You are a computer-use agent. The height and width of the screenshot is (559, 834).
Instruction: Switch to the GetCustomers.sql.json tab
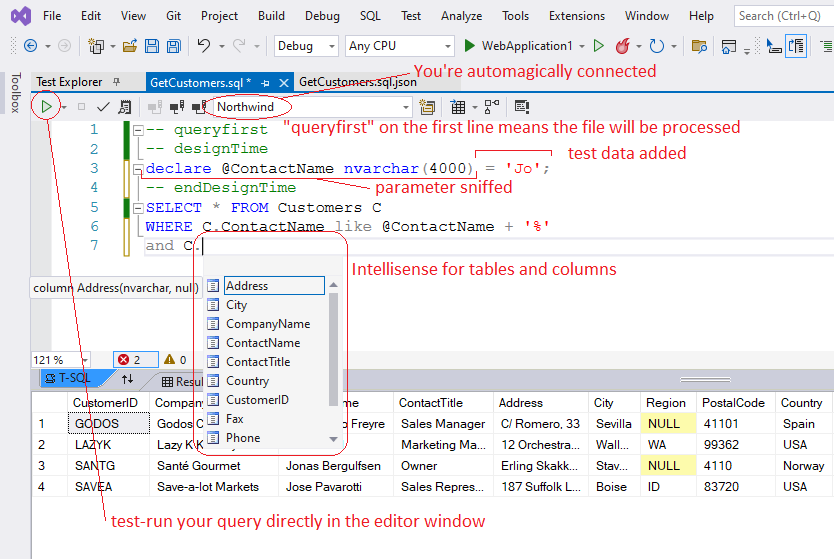pos(357,82)
